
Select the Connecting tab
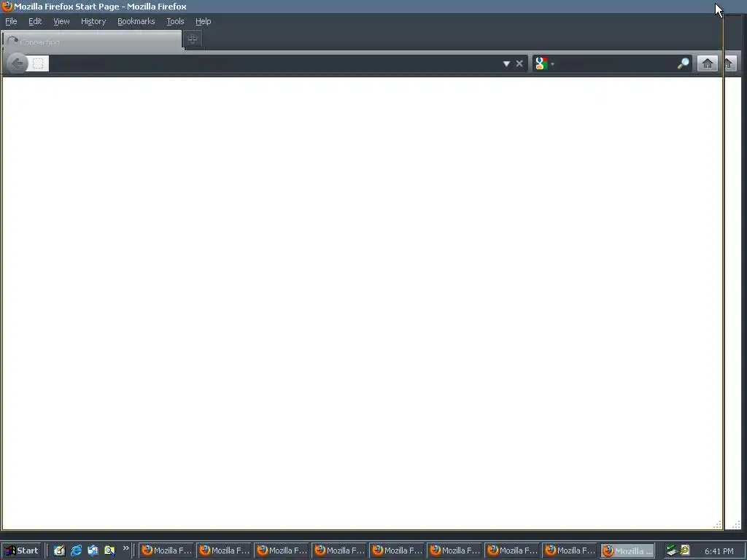pyautogui.click(x=92, y=41)
